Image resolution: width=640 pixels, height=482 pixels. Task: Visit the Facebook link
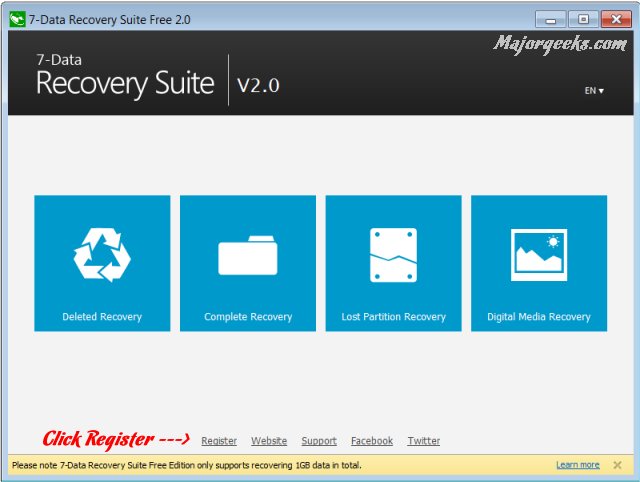click(372, 441)
